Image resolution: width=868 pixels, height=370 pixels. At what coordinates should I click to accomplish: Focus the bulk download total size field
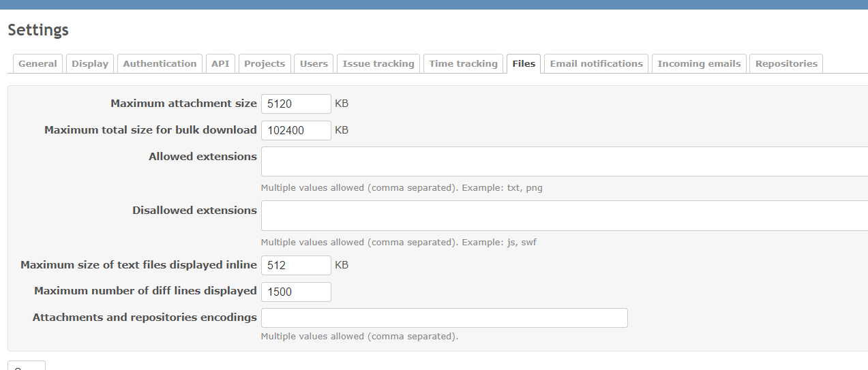(x=296, y=130)
